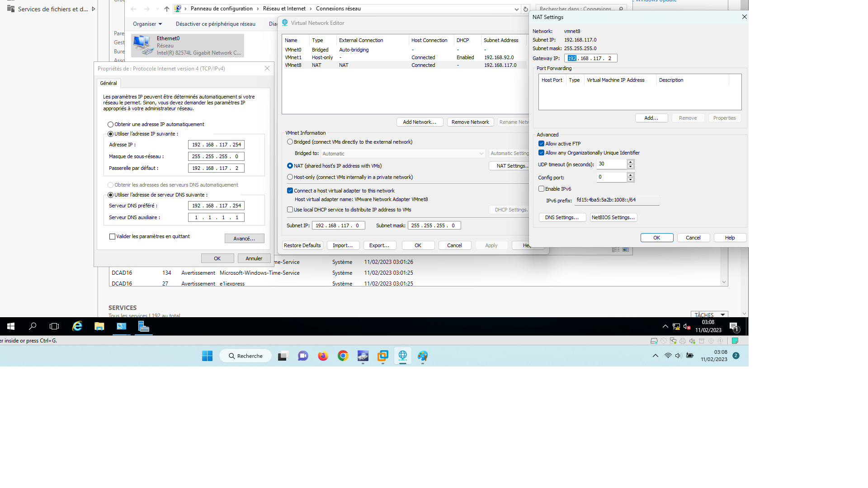Click host Recherche search box
This screenshot has width=868, height=488.
click(x=245, y=356)
